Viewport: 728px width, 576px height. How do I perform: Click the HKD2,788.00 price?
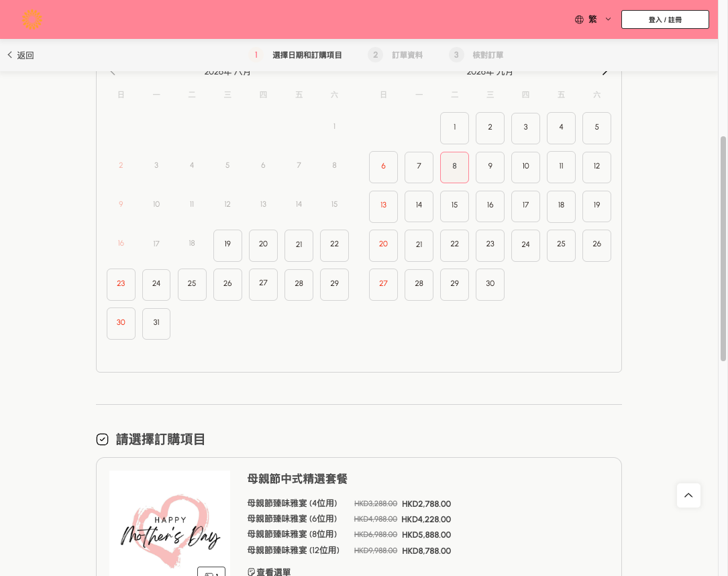(426, 504)
